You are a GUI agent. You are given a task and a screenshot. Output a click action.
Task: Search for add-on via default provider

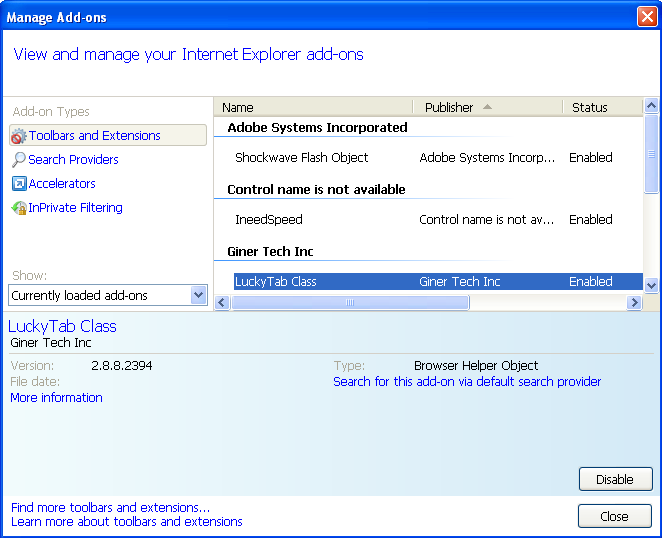pos(467,382)
